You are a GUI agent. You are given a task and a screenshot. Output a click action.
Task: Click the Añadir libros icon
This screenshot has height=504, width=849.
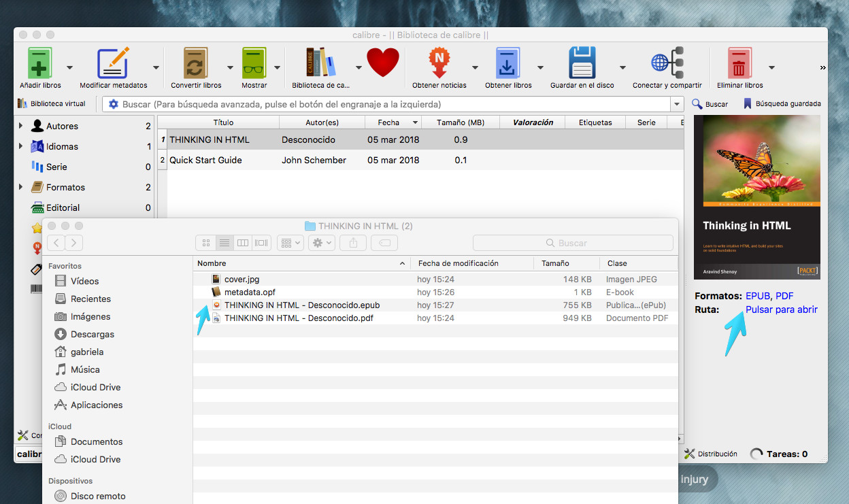40,64
